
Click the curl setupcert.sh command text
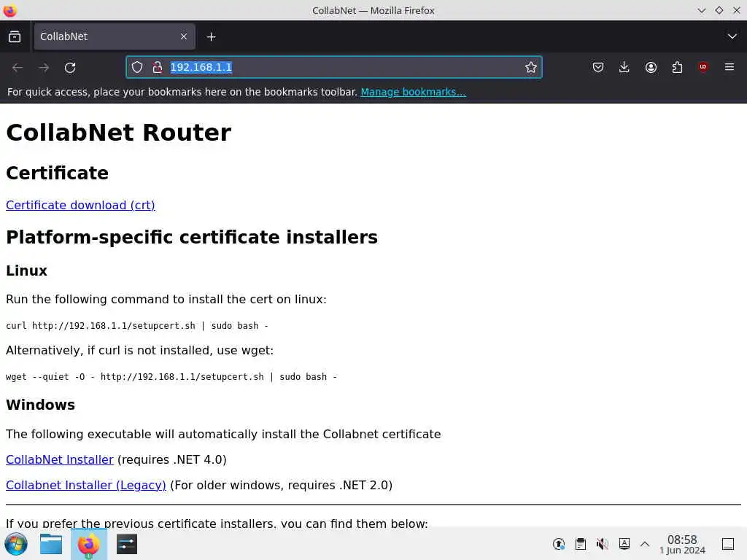coord(137,326)
